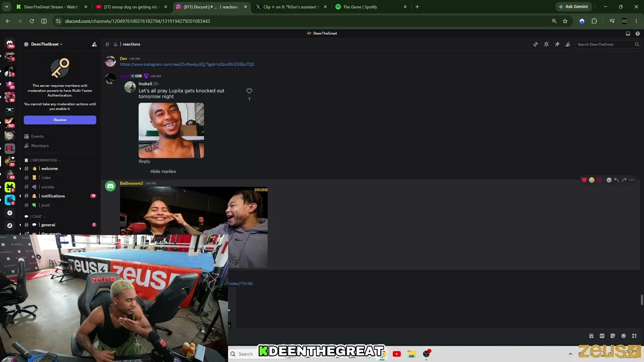Viewport: 644px width, 362px height.
Task: Click the Resolve button
Action: point(60,120)
